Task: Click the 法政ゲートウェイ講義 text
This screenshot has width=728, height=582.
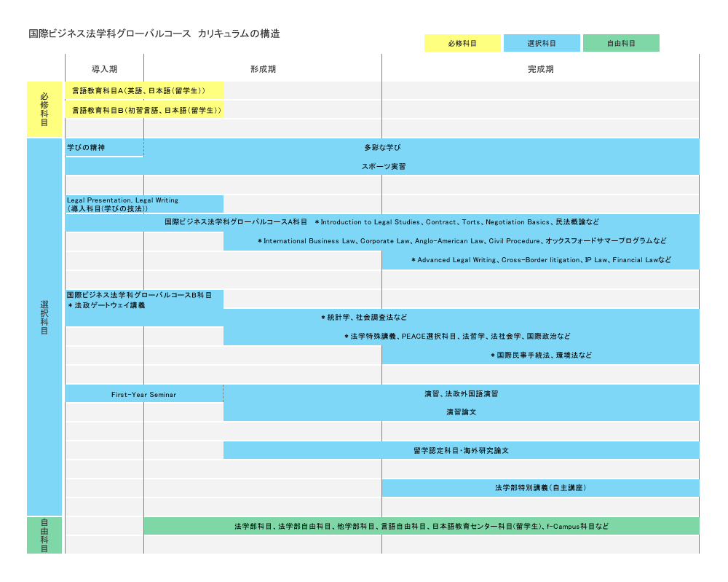Action: coord(110,305)
